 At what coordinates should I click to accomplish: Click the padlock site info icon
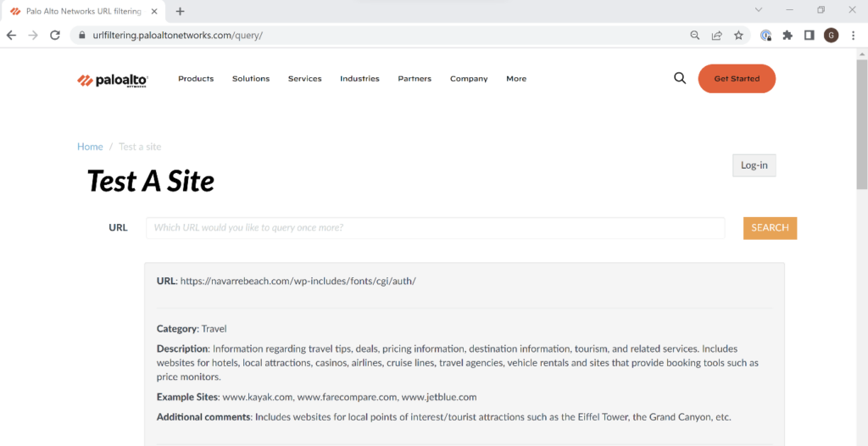point(82,36)
